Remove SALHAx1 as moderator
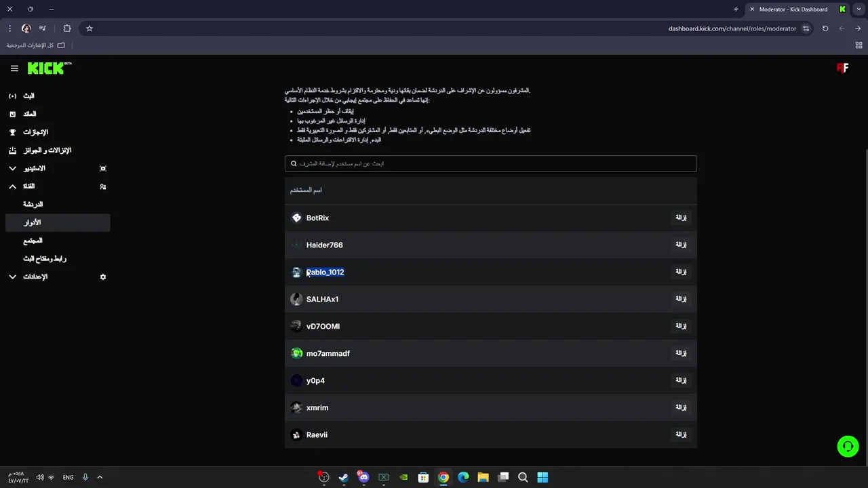 pos(681,299)
